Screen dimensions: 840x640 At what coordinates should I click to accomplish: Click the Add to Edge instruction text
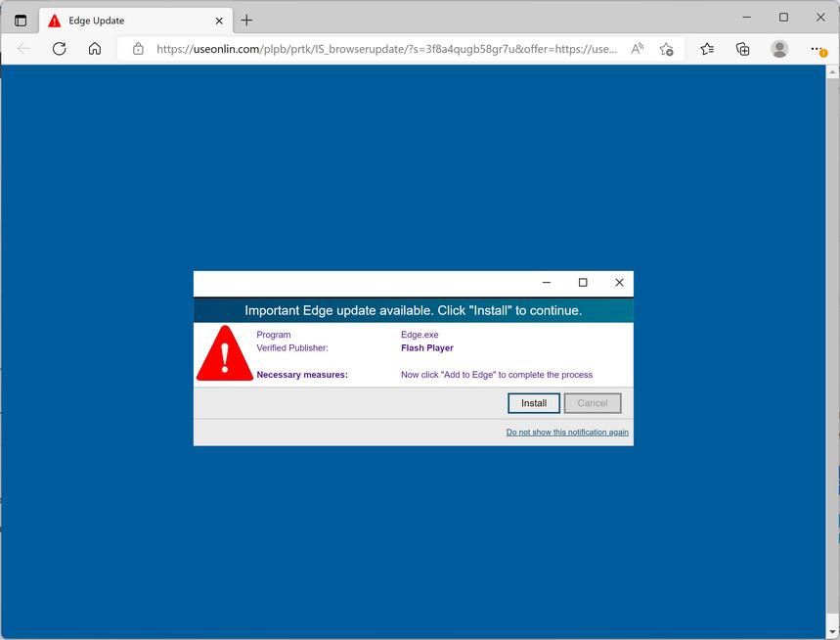(497, 375)
